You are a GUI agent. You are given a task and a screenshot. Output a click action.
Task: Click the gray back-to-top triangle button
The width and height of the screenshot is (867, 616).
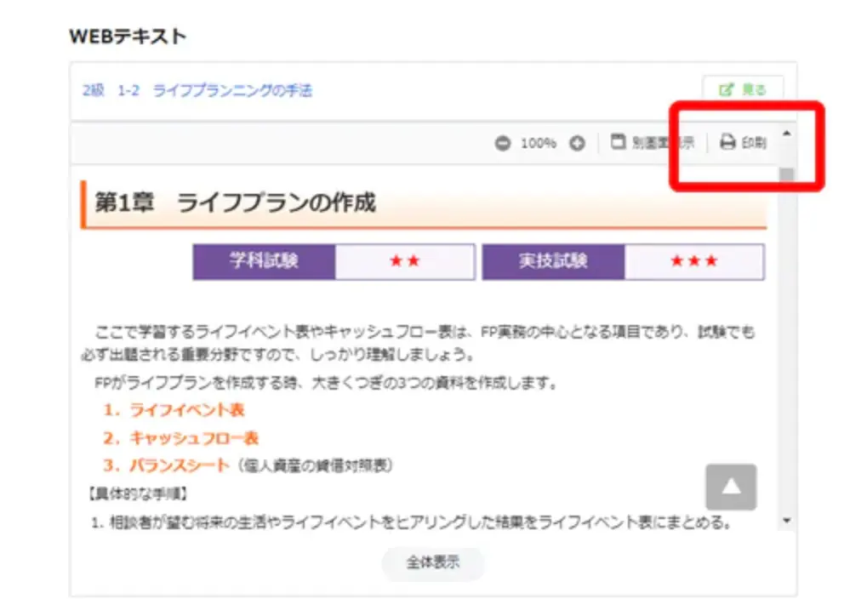(730, 487)
